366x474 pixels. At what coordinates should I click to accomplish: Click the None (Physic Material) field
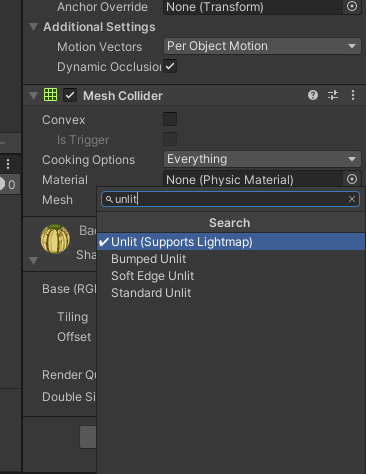pyautogui.click(x=253, y=180)
